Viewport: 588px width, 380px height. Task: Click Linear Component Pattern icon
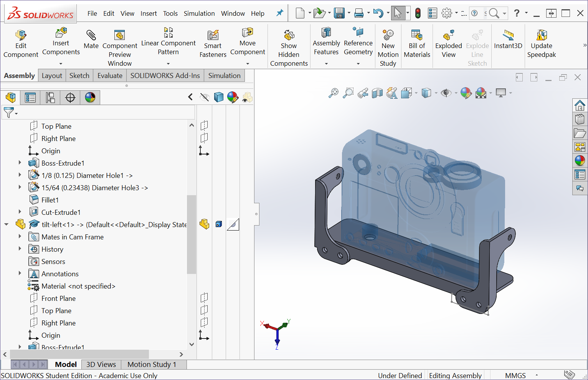(168, 32)
